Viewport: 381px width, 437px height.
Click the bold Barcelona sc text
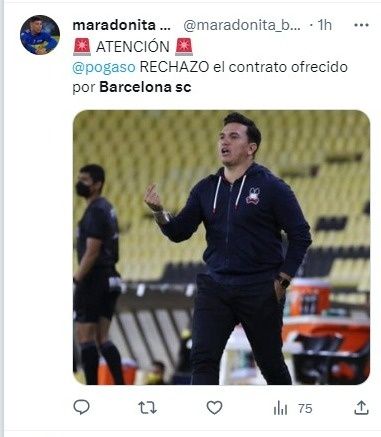tap(145, 87)
